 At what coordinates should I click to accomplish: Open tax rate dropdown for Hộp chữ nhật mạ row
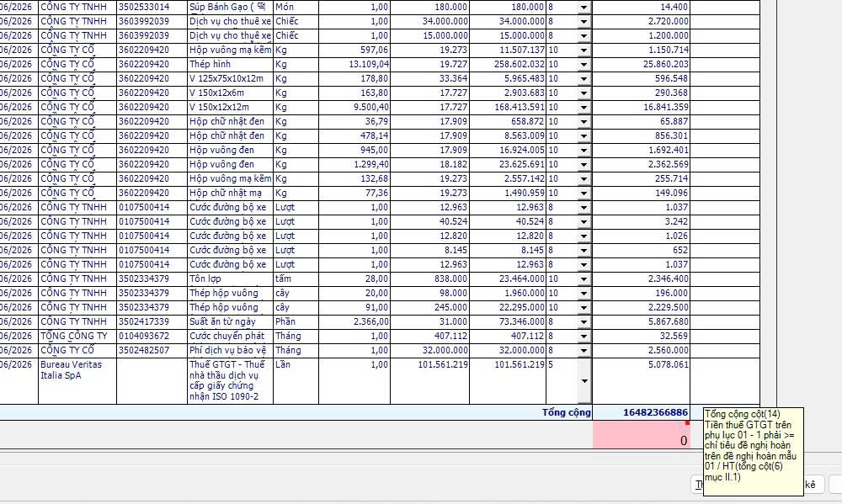584,194
